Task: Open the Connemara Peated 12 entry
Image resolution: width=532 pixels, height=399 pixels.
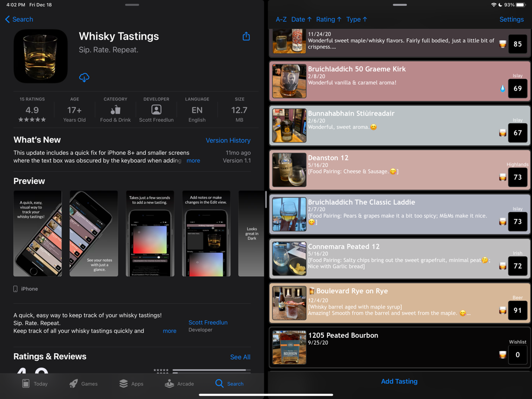Action: point(400,259)
